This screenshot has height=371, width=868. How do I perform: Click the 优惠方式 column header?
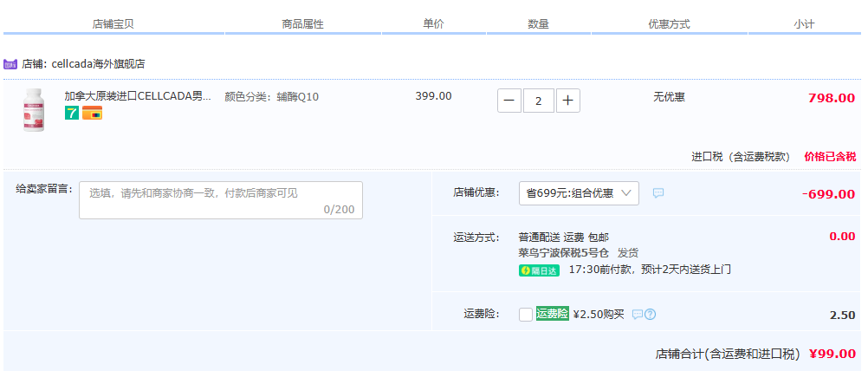click(670, 24)
